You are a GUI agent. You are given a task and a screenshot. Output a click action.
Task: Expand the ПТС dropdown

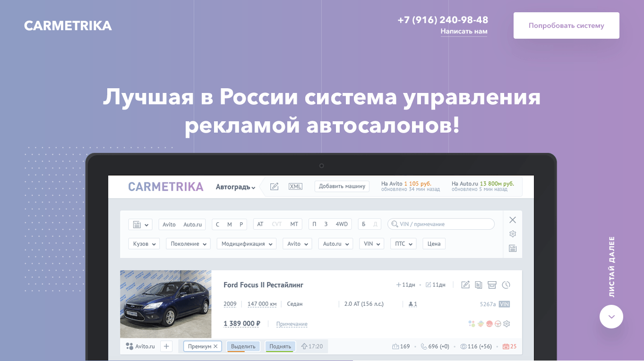click(x=403, y=244)
